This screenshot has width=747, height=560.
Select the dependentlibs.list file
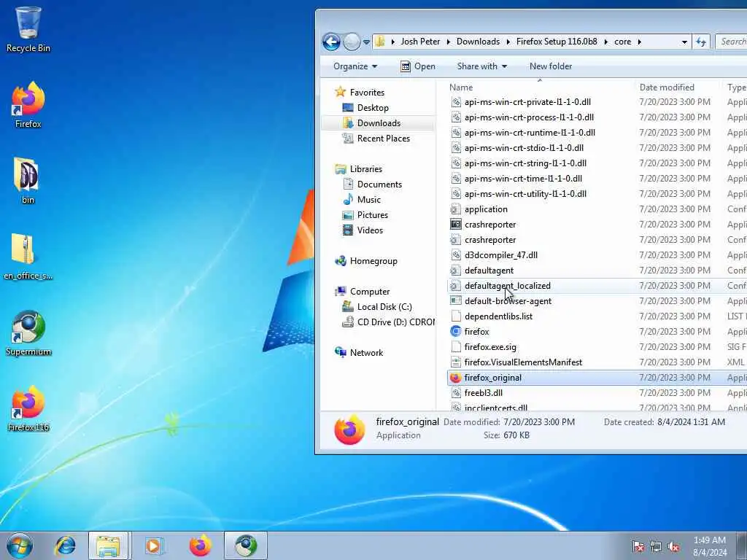pos(498,316)
